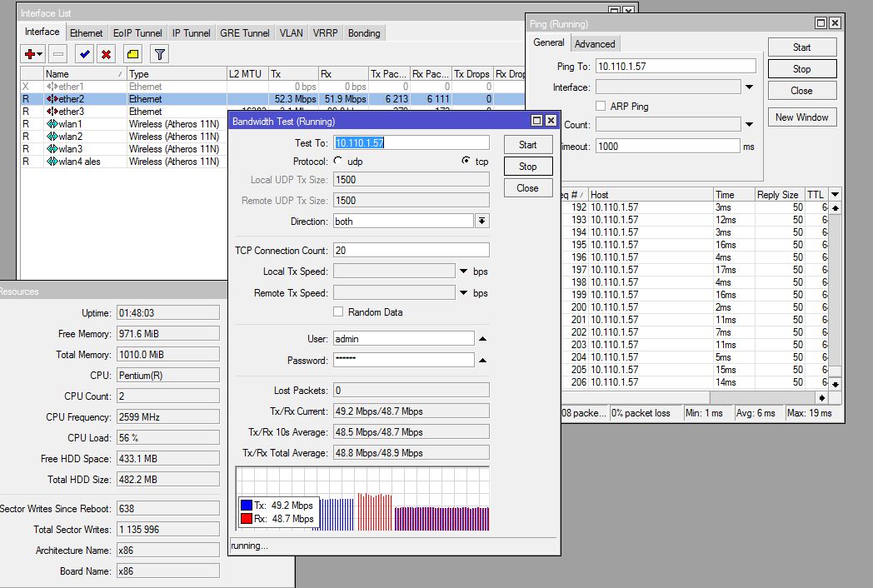Click the red plus Add interface icon
Viewport: 873px width, 588px height.
tap(32, 54)
